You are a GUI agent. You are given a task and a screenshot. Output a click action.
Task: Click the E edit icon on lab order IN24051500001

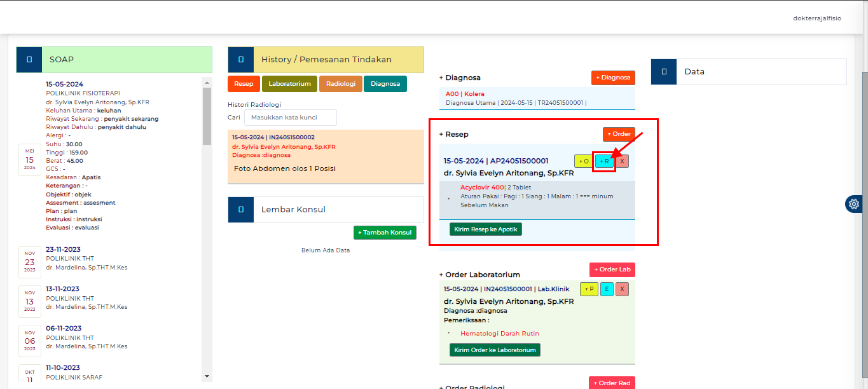point(605,289)
